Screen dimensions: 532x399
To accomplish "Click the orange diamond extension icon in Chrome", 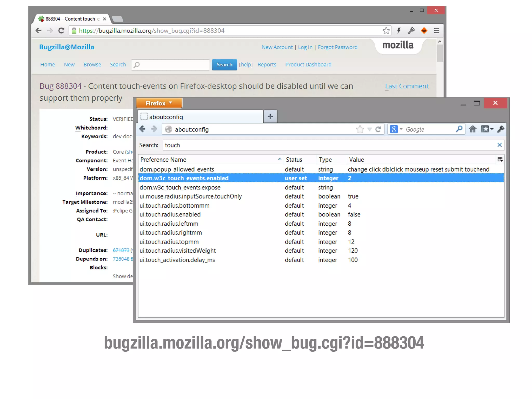I will (424, 31).
